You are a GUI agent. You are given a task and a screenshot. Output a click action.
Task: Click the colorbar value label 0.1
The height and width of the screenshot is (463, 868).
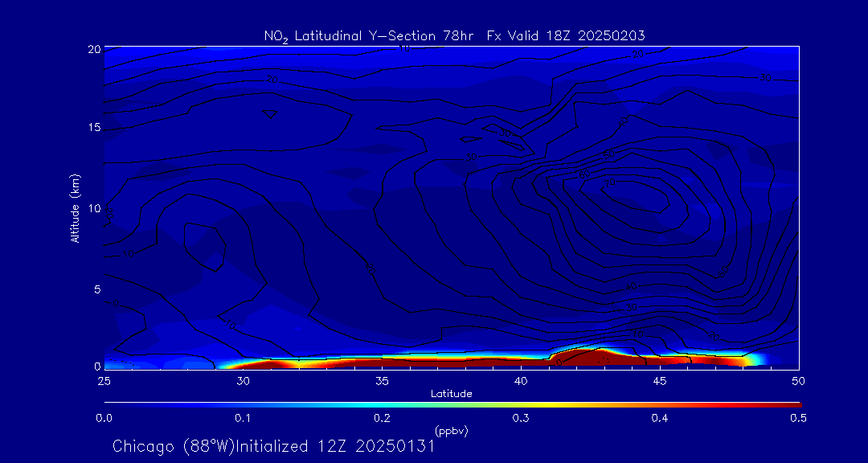click(x=243, y=418)
